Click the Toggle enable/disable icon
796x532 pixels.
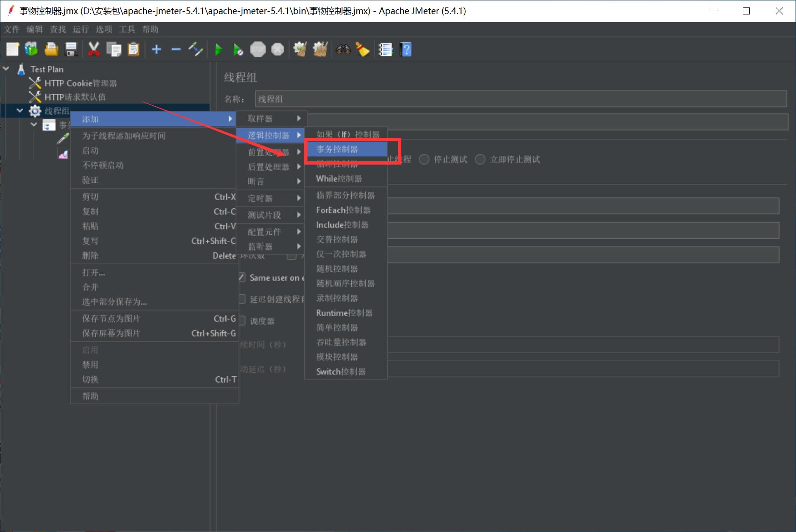tap(196, 49)
